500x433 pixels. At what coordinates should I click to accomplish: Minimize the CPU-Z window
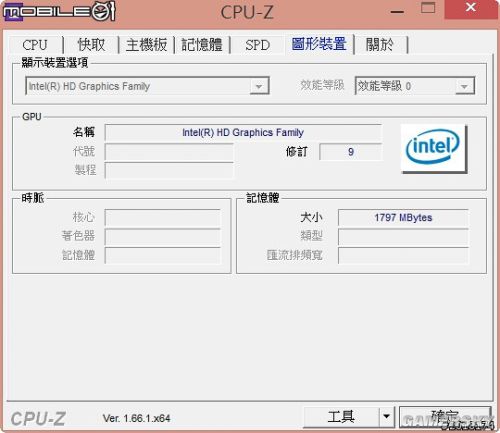[x=397, y=11]
